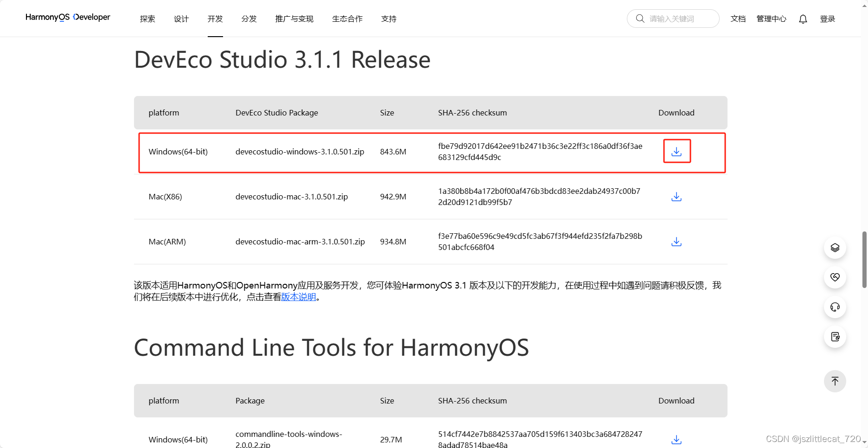Open the headset customer support icon

835,307
